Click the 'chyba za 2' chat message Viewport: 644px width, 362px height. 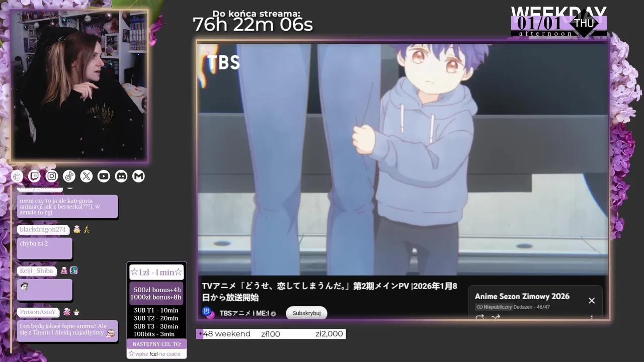click(x=45, y=248)
